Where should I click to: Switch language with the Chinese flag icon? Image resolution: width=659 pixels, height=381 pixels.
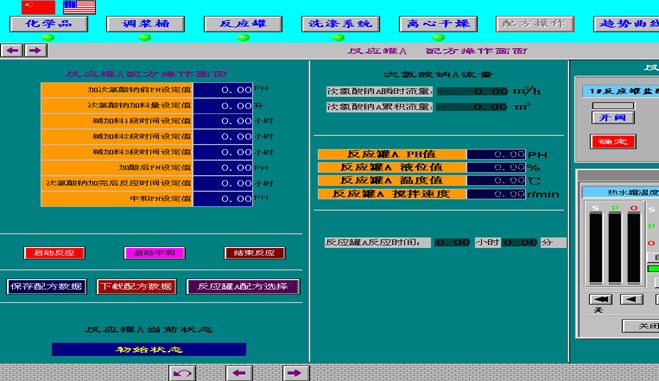[x=38, y=7]
